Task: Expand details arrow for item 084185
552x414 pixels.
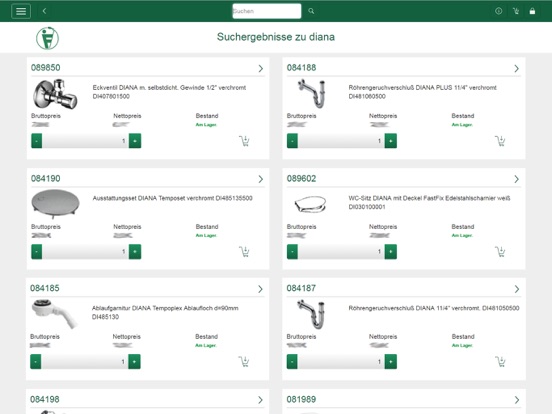Action: 260,289
